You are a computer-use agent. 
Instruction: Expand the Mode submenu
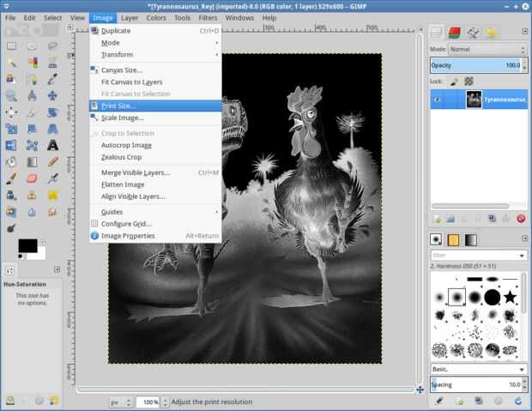155,43
